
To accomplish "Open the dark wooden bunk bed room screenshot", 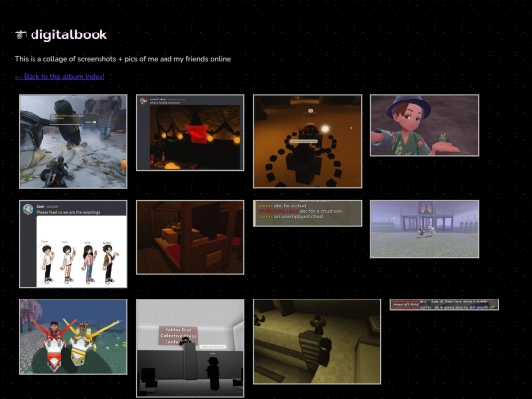I will tap(190, 237).
